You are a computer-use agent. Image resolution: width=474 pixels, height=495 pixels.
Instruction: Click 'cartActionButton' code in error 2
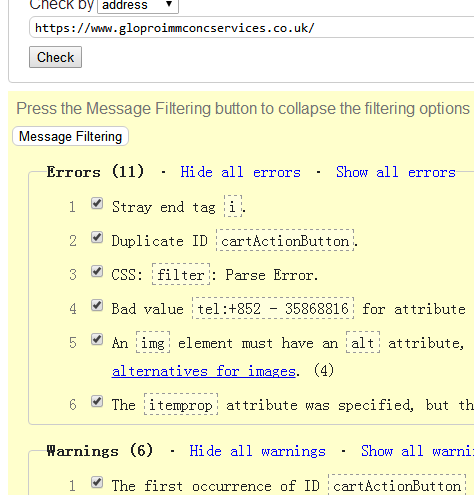tap(285, 241)
